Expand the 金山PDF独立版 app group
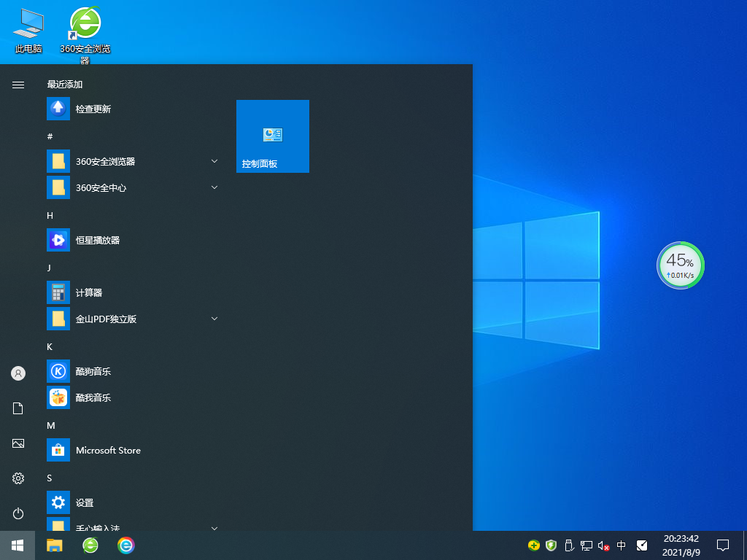 (214, 319)
